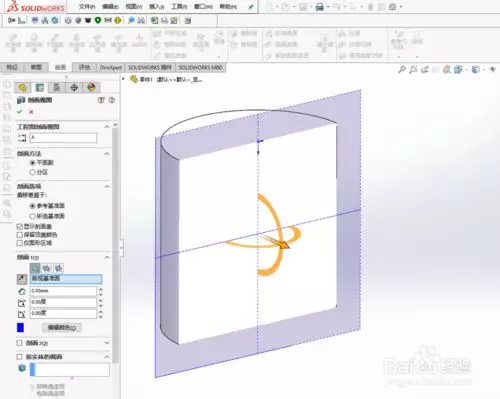Screen dimensions: 500x399
Task: Select the 平面副 radio button
Action: pyautogui.click(x=33, y=163)
